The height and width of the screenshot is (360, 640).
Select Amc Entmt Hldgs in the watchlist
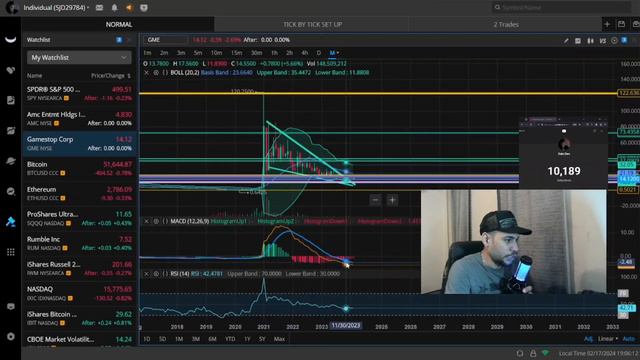tap(79, 118)
